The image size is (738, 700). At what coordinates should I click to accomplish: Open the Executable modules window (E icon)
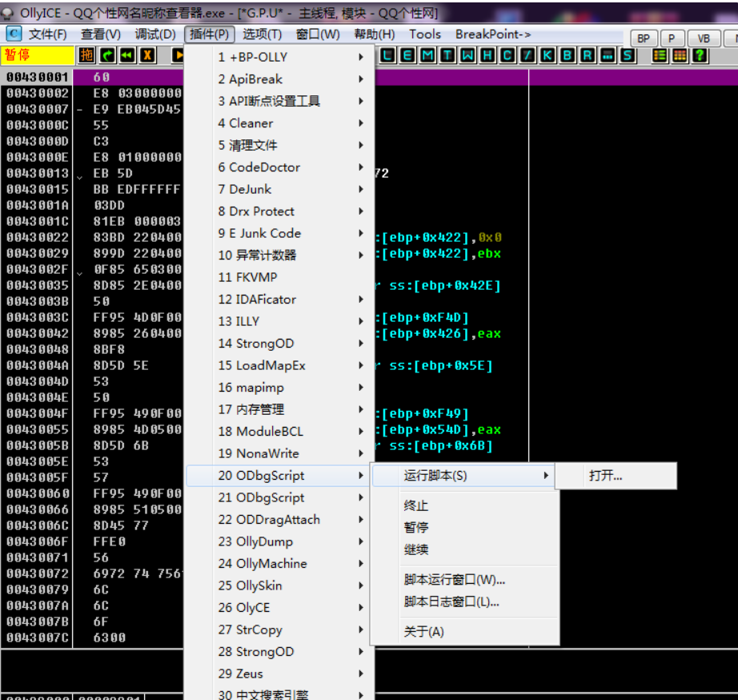[408, 55]
